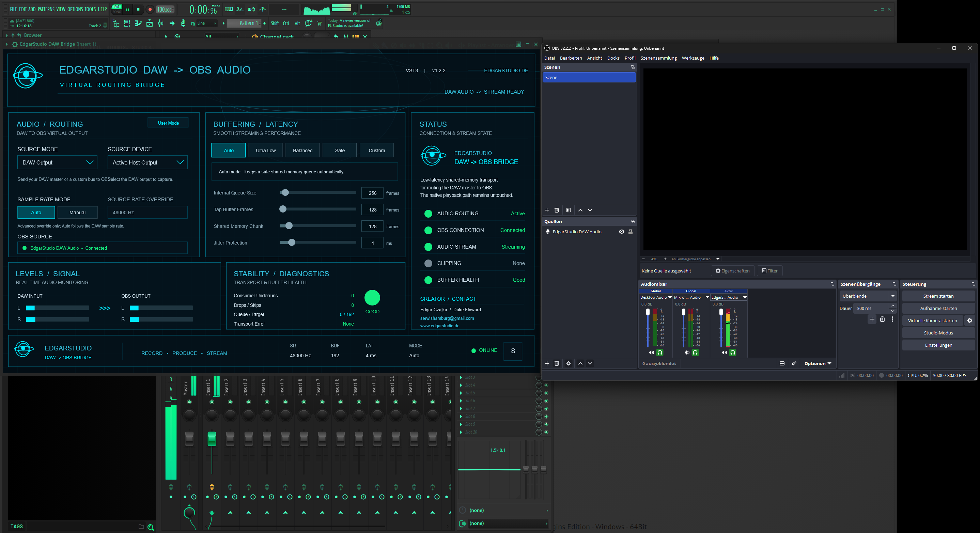This screenshot has height=533, width=980.
Task: Open Virtuelle Kamera settings gear
Action: (x=970, y=320)
